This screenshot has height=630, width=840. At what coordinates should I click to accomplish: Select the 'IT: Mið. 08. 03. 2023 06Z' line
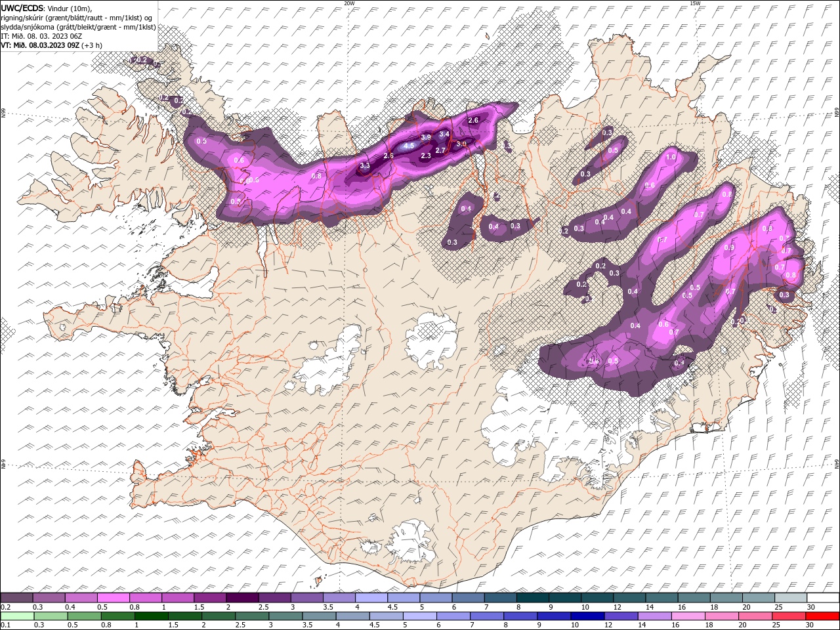click(x=43, y=36)
